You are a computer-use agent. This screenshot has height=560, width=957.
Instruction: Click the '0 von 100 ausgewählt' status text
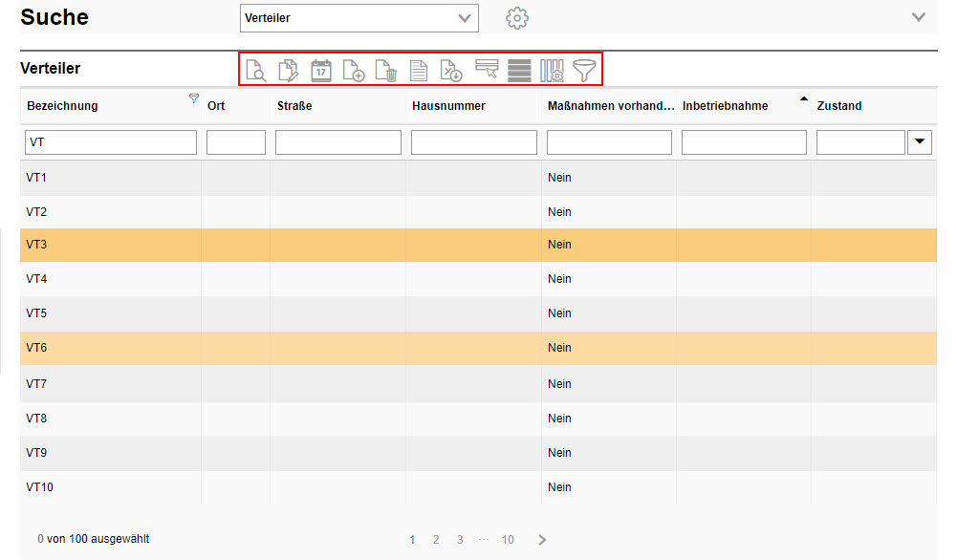tap(94, 539)
